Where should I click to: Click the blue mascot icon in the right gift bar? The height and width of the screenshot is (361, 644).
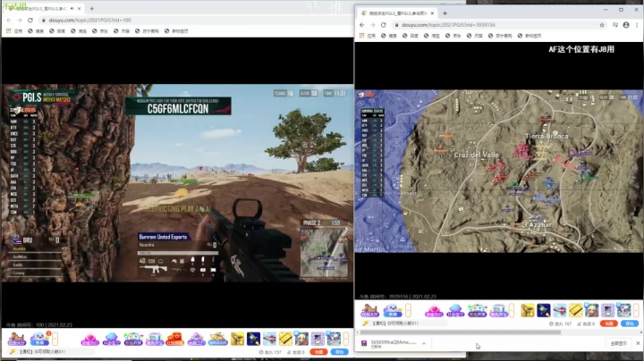(393, 311)
